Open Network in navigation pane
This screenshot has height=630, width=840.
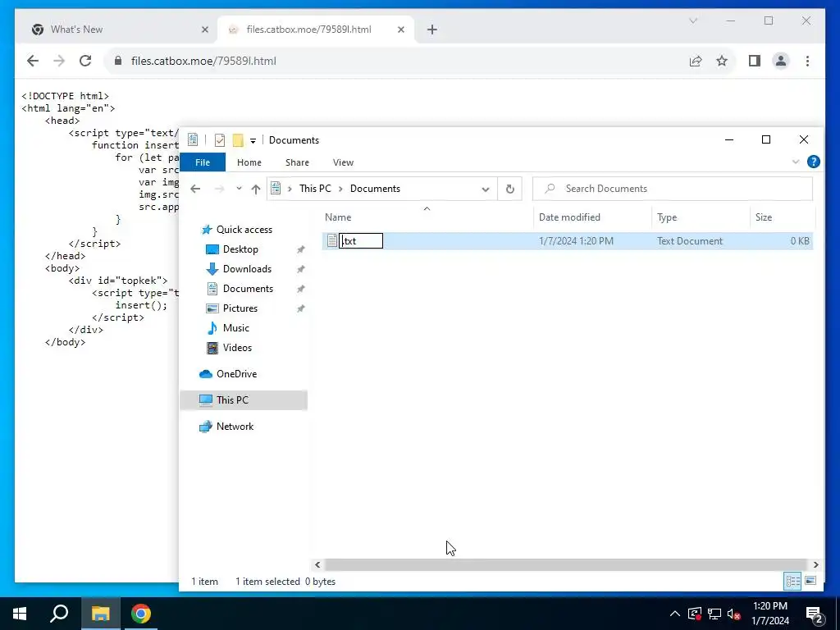(x=235, y=427)
